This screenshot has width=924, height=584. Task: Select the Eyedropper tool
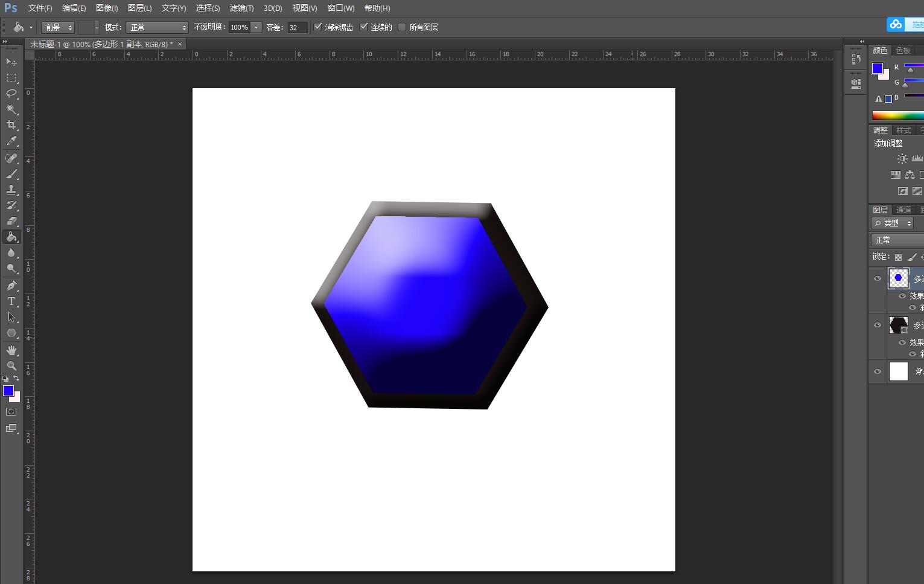[x=11, y=141]
